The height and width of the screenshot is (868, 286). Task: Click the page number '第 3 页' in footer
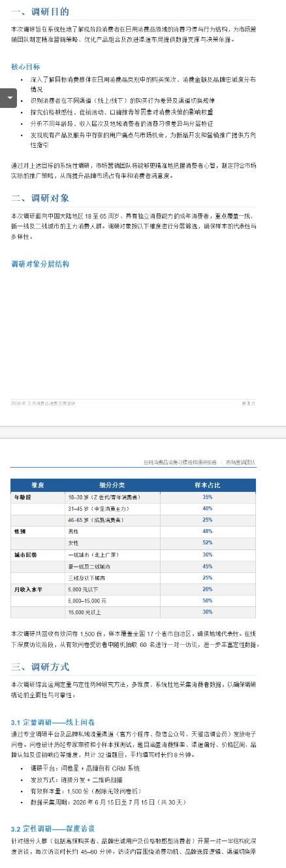point(249,404)
